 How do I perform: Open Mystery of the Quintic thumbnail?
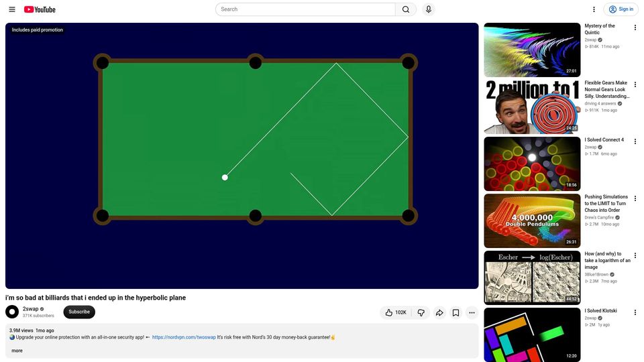pyautogui.click(x=532, y=50)
